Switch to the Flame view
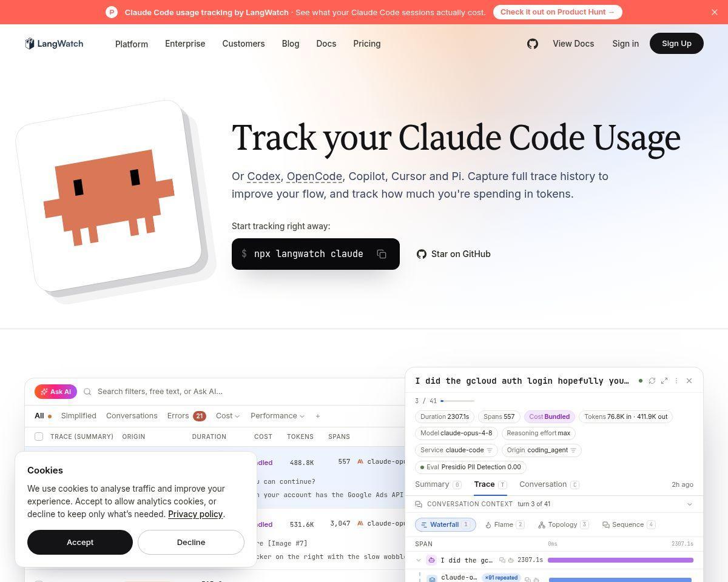728x582 pixels. click(505, 524)
